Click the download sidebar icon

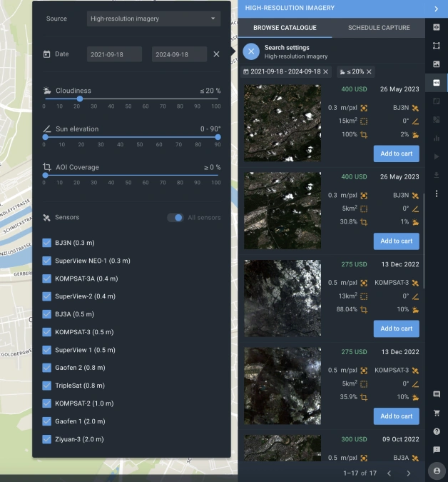437,175
